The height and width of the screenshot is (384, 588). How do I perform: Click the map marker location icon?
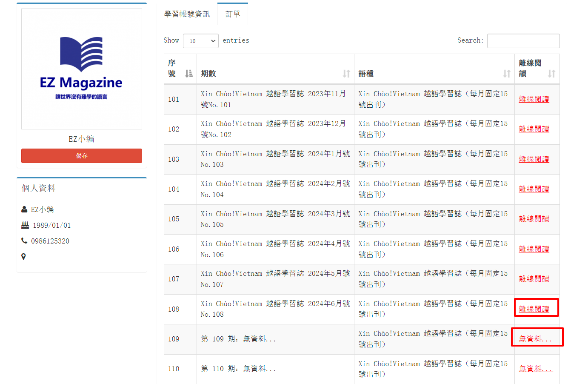(x=23, y=257)
